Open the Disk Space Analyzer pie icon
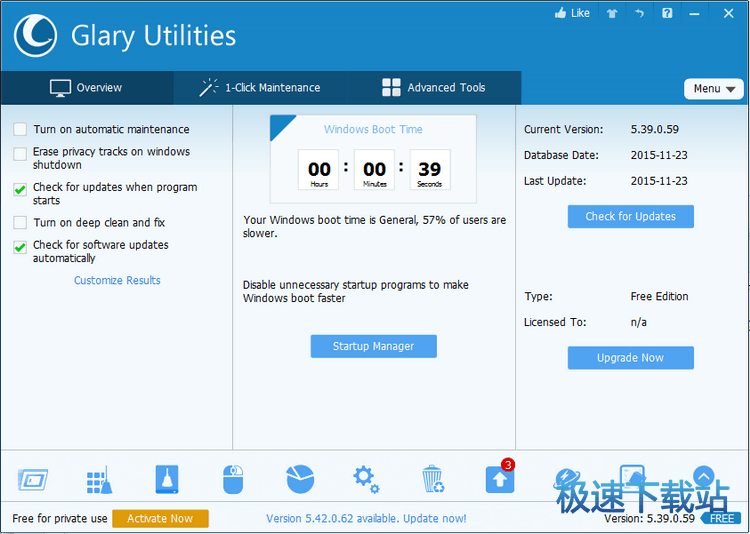 coord(300,479)
